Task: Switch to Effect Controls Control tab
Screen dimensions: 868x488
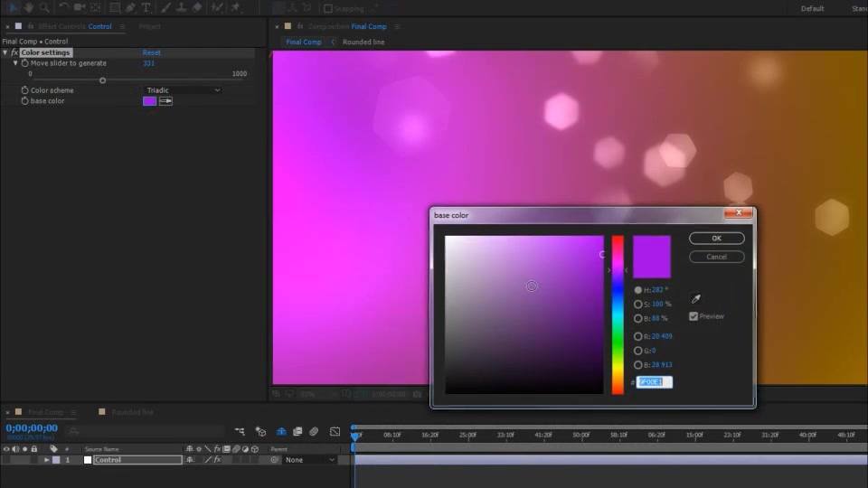Action: (75, 26)
